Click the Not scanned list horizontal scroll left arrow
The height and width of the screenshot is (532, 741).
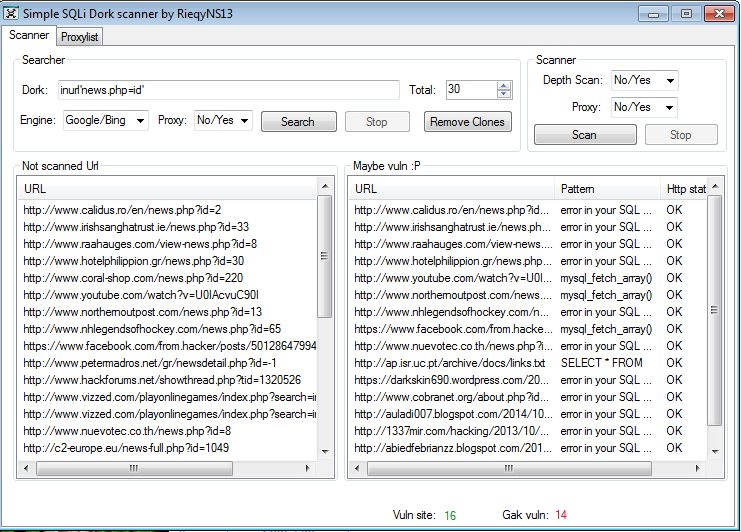tap(26, 468)
